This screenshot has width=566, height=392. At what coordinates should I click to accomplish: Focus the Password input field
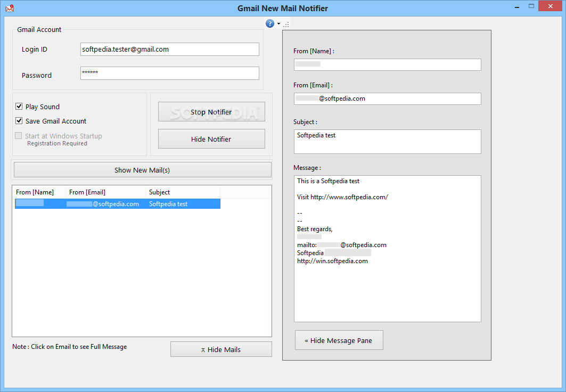tap(170, 73)
